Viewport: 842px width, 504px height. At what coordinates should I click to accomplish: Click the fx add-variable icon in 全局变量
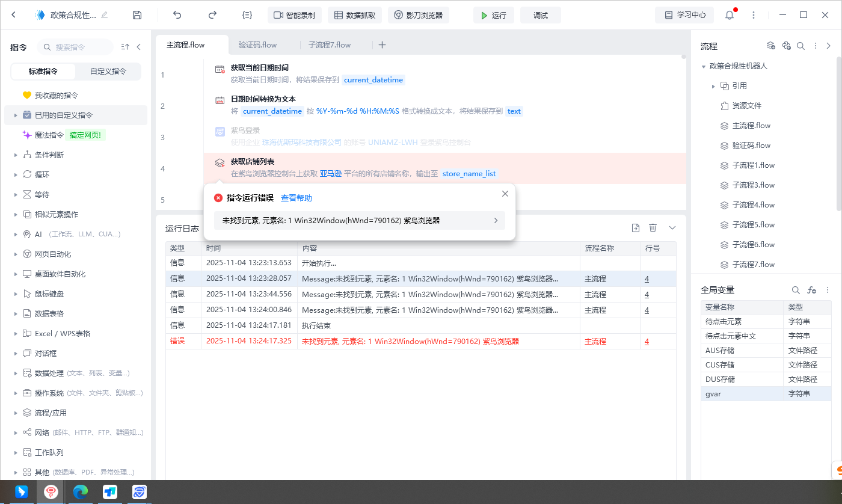(x=812, y=290)
